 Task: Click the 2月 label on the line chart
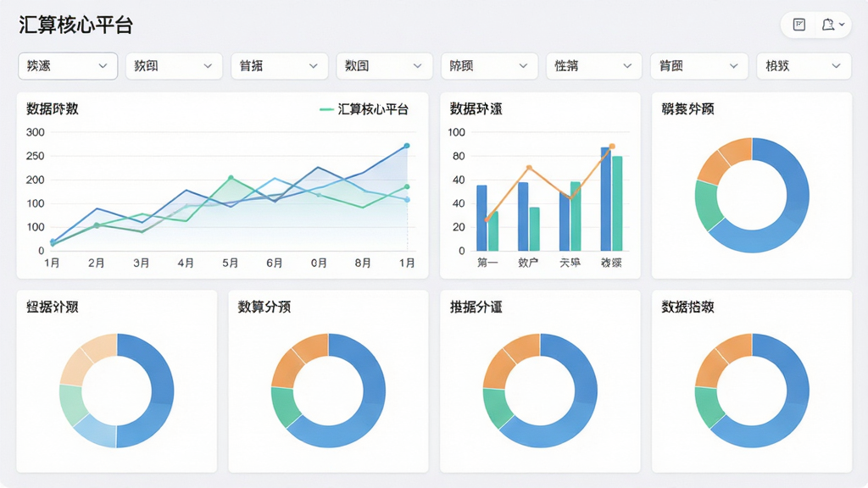(x=97, y=263)
